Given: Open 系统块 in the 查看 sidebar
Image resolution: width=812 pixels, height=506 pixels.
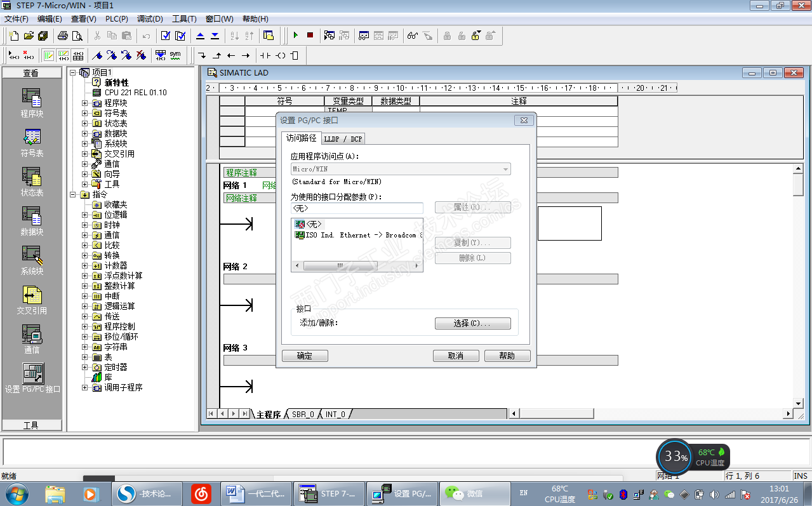Looking at the screenshot, I should [31, 261].
